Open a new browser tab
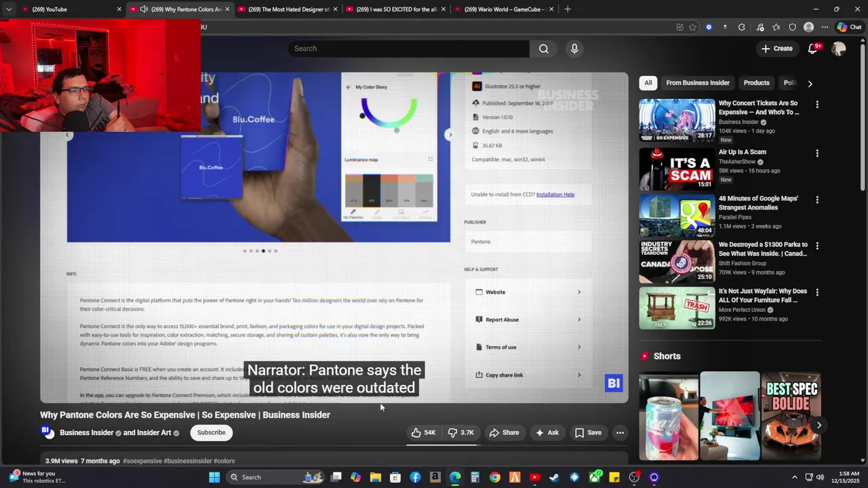This screenshot has width=868, height=488. click(x=568, y=9)
